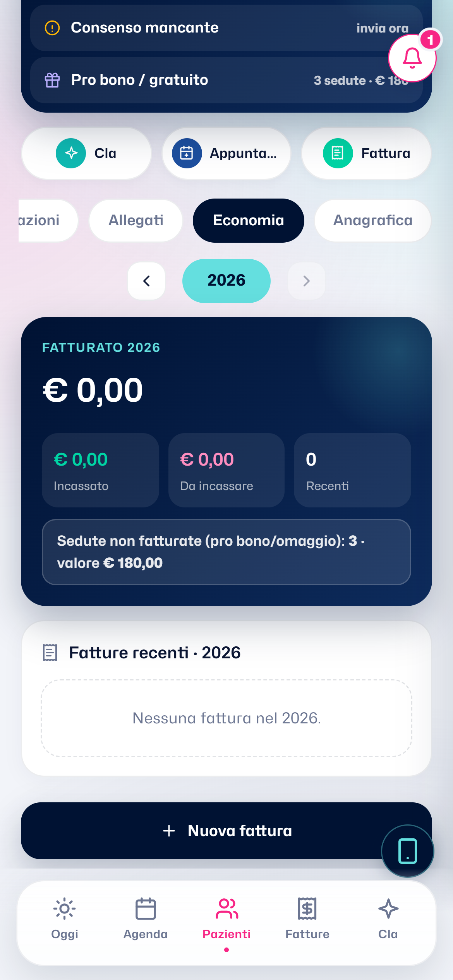Viewport: 453px width, 980px height.
Task: Click the invia ora link
Action: tap(383, 28)
